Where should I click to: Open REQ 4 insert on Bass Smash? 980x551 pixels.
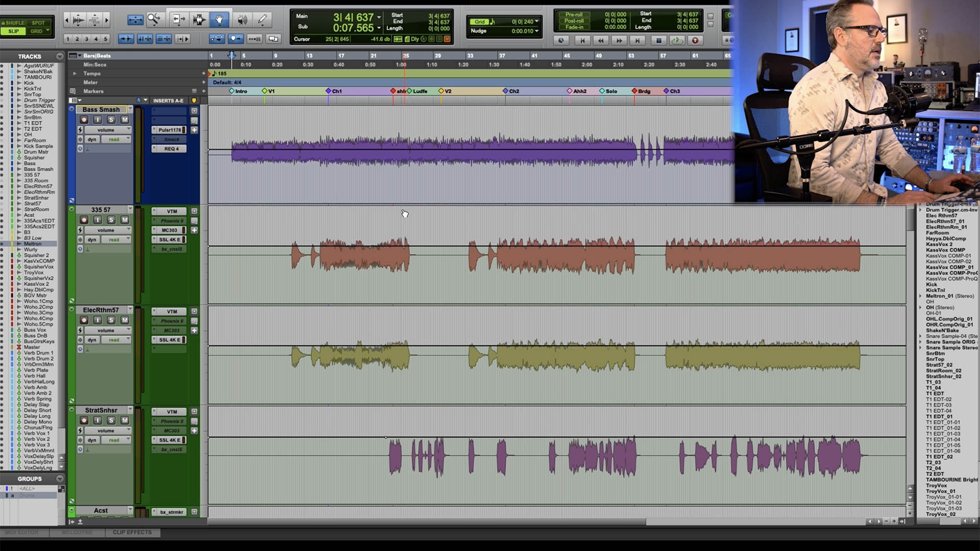(x=169, y=149)
